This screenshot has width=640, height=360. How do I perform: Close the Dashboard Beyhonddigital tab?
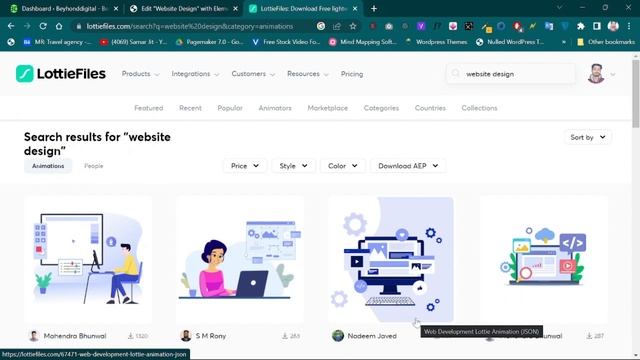(116, 8)
